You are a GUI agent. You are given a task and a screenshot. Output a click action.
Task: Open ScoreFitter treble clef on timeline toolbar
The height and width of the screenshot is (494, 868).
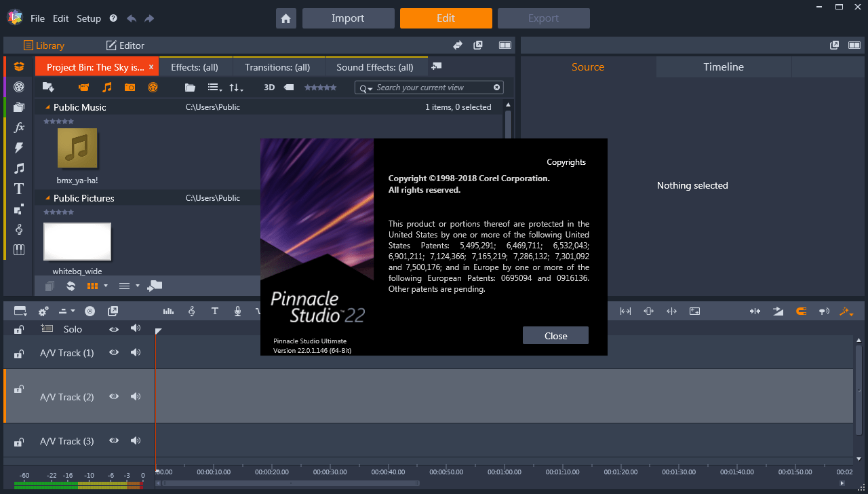coord(192,311)
